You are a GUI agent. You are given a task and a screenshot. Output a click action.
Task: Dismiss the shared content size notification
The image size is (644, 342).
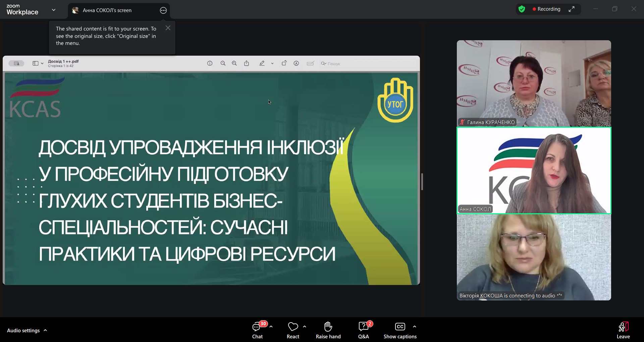click(x=168, y=28)
